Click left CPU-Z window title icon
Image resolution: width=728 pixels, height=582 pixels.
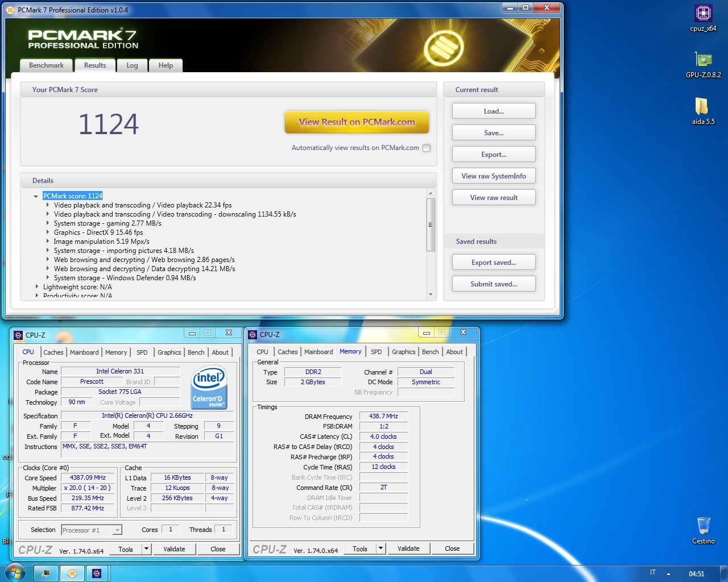tap(18, 335)
